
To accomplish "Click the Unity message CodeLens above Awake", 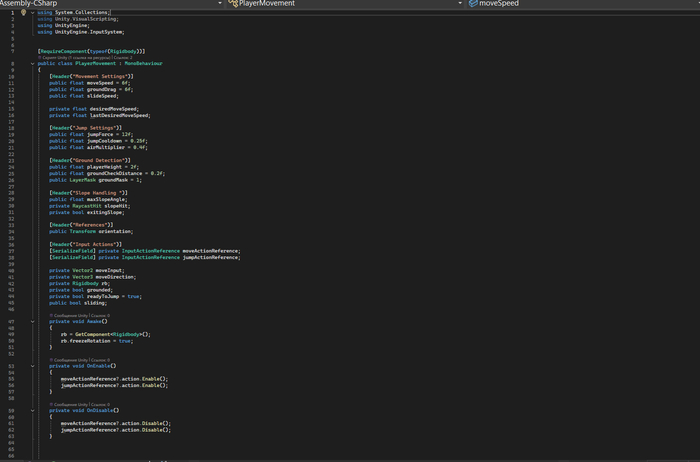I will [x=70, y=315].
